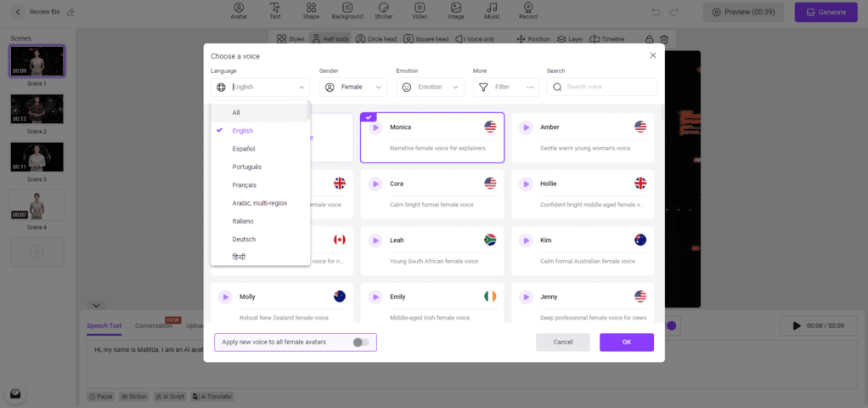The width and height of the screenshot is (868, 408).
Task: Switch to Conversation tab
Action: (154, 326)
